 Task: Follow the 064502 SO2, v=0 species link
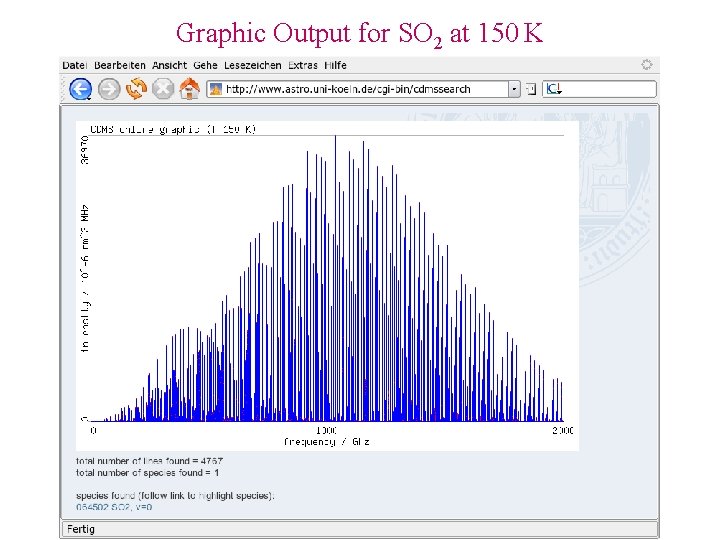point(114,507)
